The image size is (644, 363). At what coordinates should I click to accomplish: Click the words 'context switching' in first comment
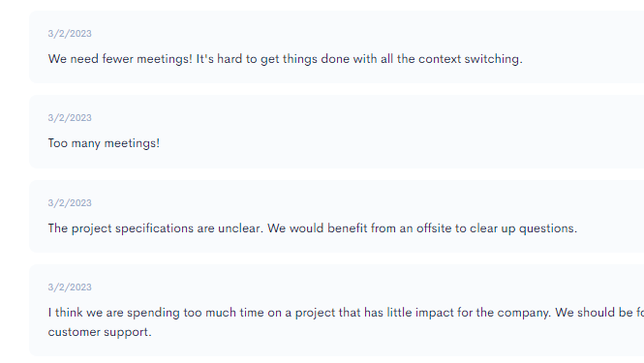point(471,59)
